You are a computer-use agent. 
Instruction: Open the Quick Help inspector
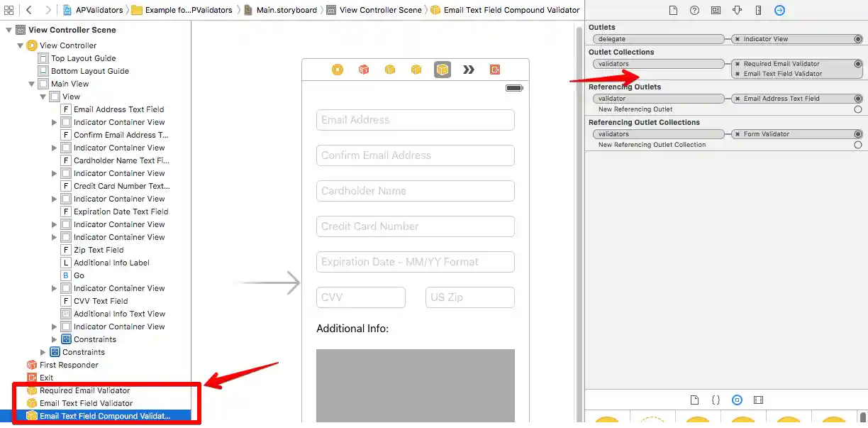coord(695,10)
